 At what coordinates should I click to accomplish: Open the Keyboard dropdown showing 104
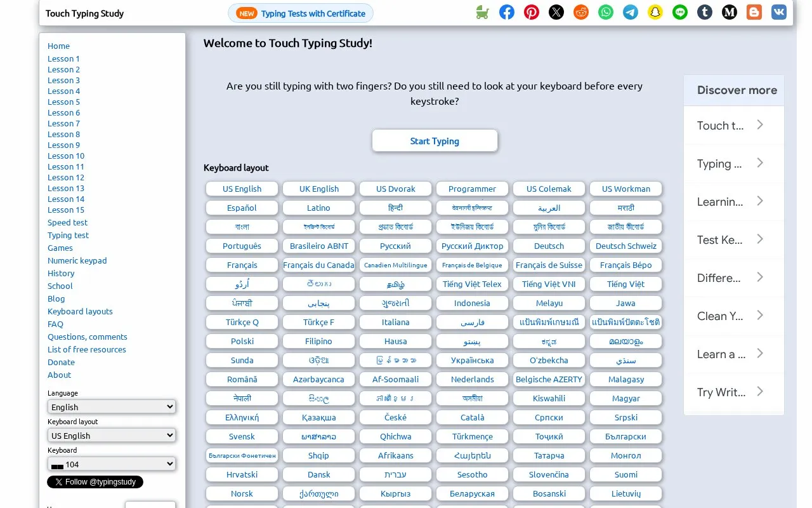(x=112, y=464)
